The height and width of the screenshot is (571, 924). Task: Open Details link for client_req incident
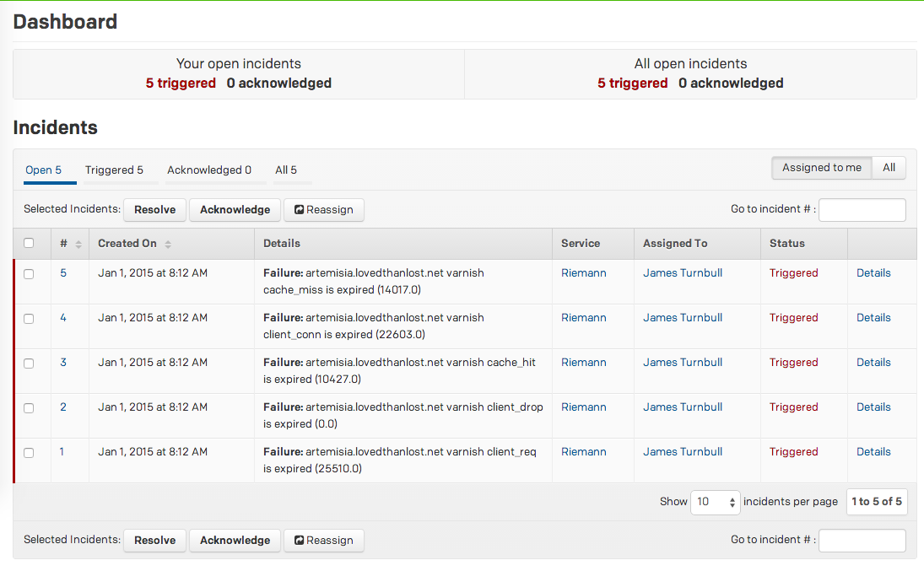pyautogui.click(x=873, y=453)
